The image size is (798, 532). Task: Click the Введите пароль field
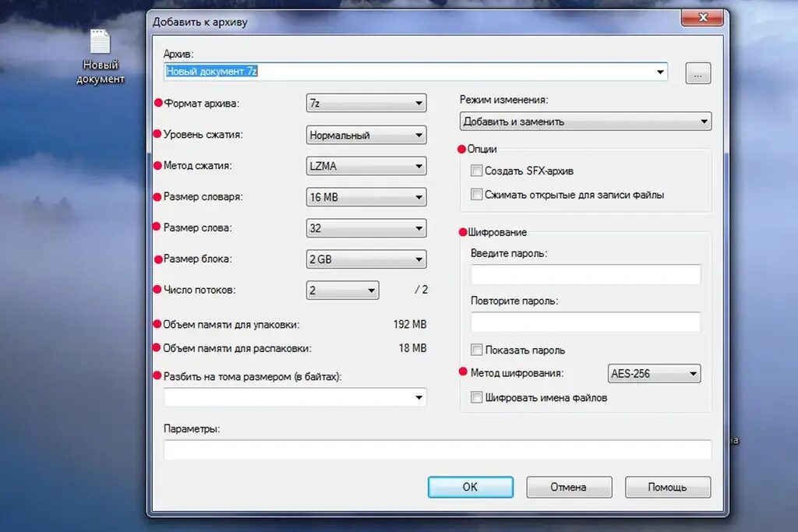point(585,275)
